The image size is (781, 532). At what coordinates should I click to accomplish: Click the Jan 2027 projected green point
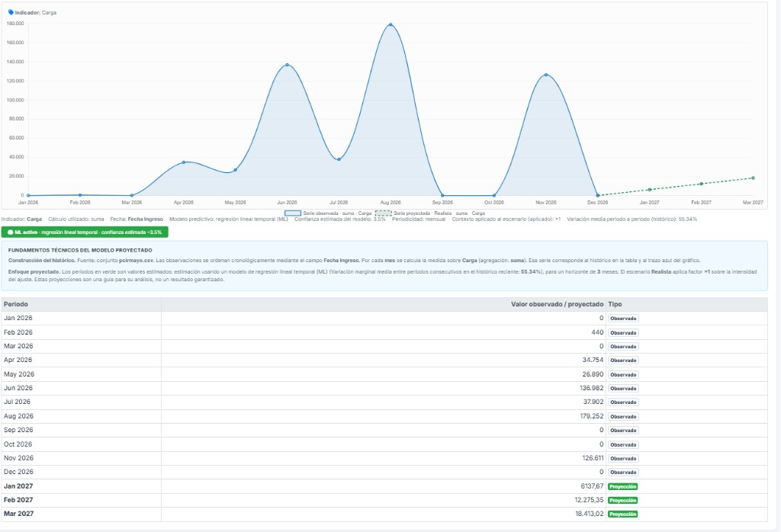tap(650, 190)
